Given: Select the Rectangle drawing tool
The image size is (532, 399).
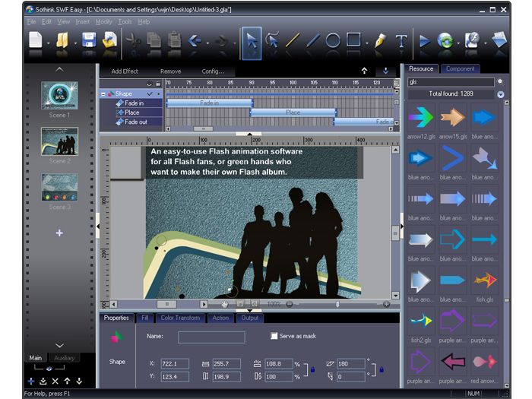Looking at the screenshot, I should (353, 40).
